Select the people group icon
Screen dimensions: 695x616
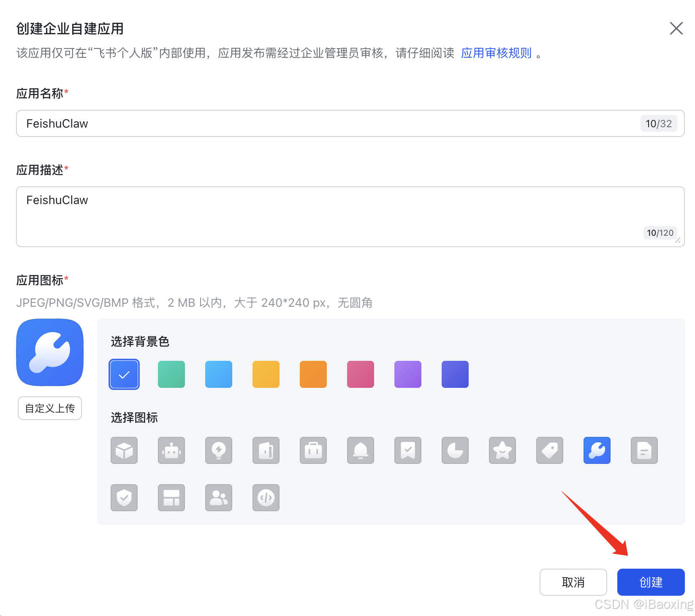tap(218, 498)
